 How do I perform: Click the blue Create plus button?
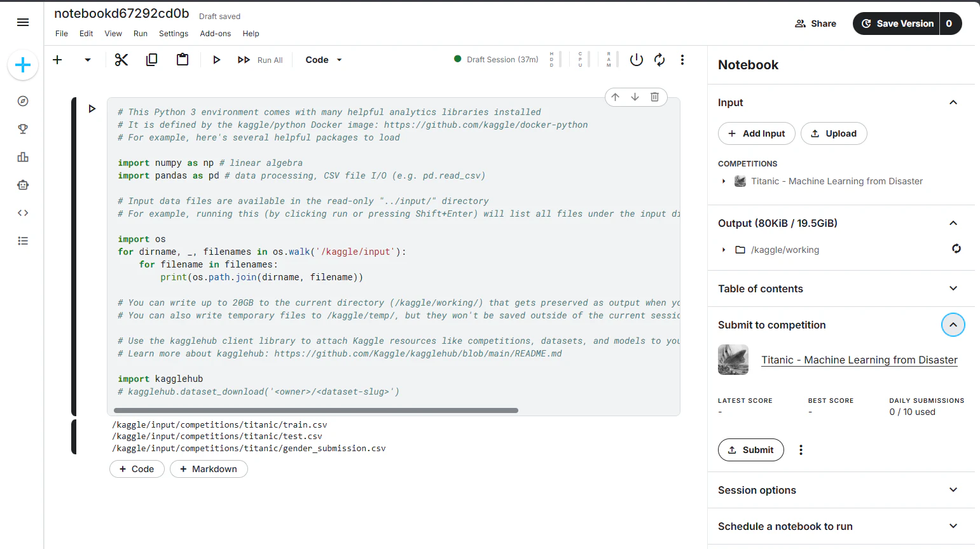[23, 65]
